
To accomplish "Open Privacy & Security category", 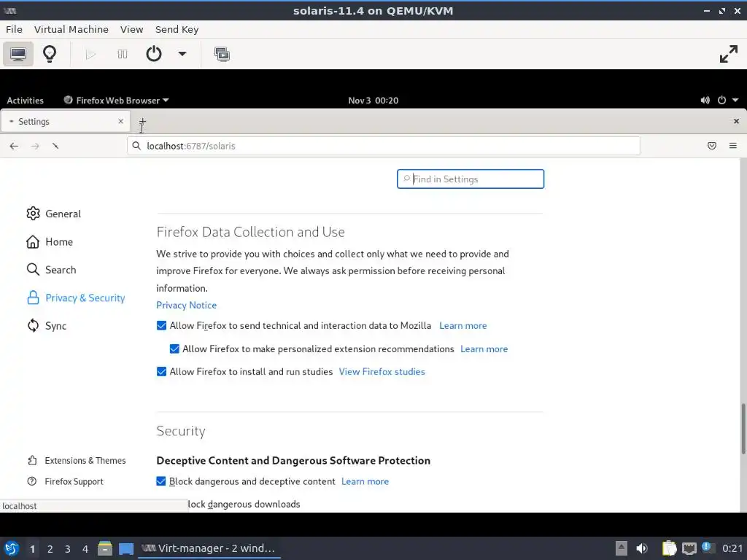I will [x=76, y=298].
